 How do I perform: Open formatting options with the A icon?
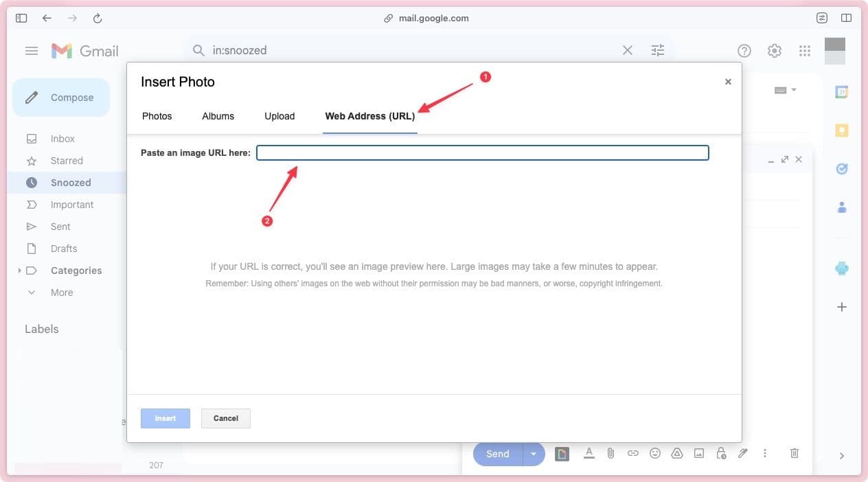pos(589,453)
